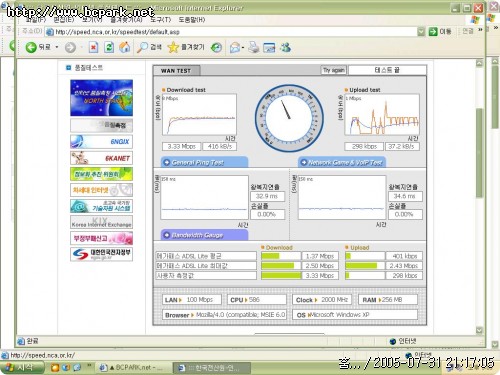This screenshot has height=375, width=500.
Task: Click the 6KANET sidebar banner link
Action: (x=101, y=158)
